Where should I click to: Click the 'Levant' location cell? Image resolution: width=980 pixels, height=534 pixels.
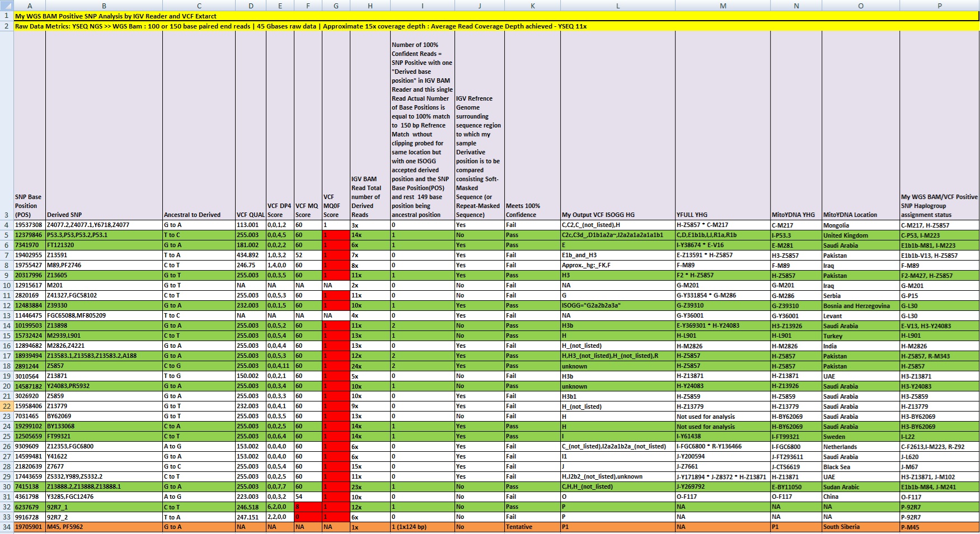tap(861, 316)
